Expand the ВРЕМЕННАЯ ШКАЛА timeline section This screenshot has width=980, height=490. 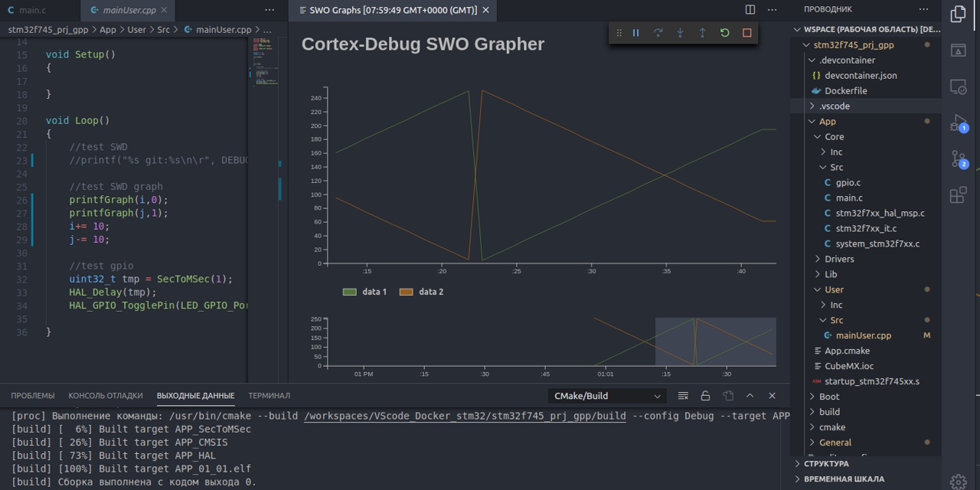point(866,479)
